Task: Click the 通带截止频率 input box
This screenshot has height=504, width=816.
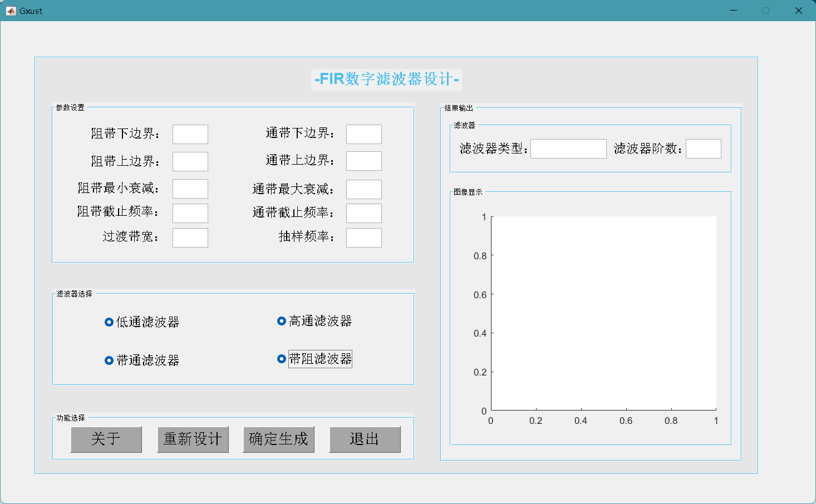Action: coord(364,213)
